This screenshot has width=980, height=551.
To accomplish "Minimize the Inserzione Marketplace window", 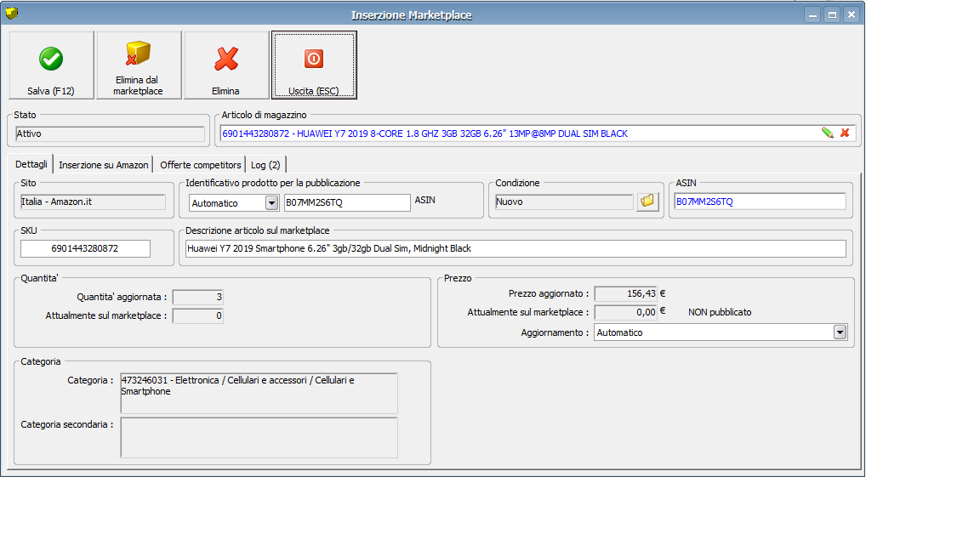I will pos(812,14).
